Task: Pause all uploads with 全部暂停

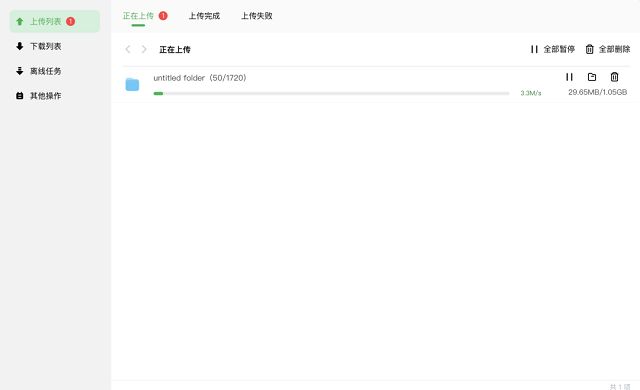Action: point(553,49)
